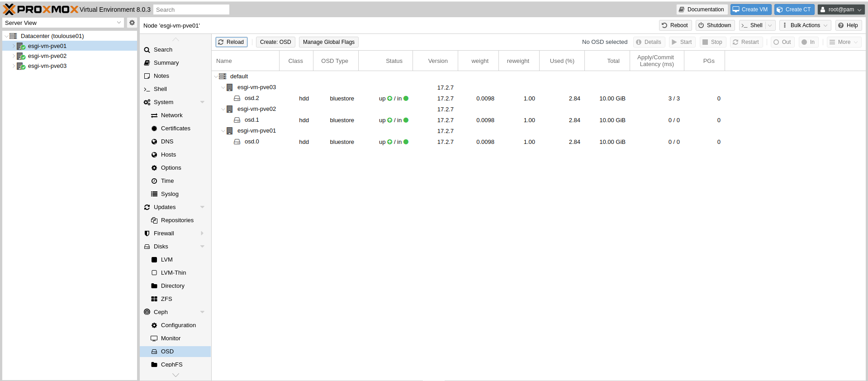Click Create VM button
This screenshot has width=868, height=381.
750,10
